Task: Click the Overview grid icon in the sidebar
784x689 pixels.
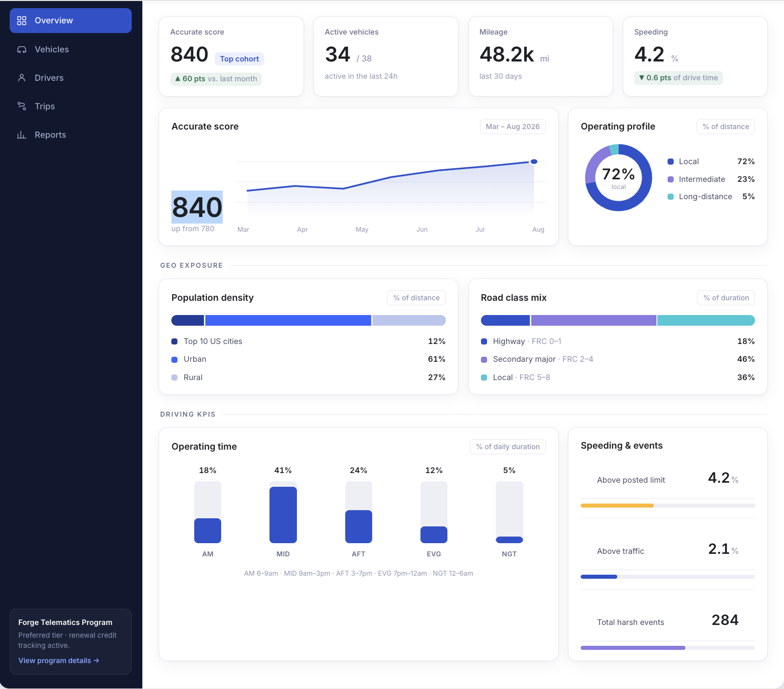Action: click(22, 20)
